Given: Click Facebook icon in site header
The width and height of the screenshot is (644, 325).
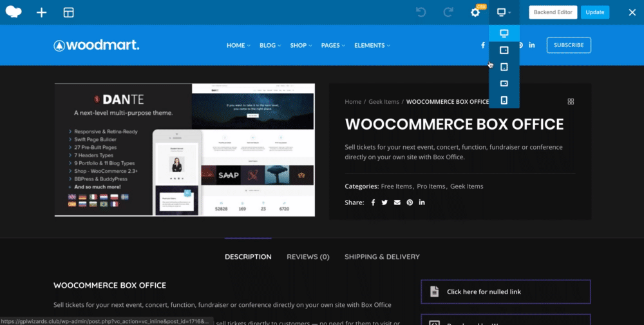Looking at the screenshot, I should [483, 45].
